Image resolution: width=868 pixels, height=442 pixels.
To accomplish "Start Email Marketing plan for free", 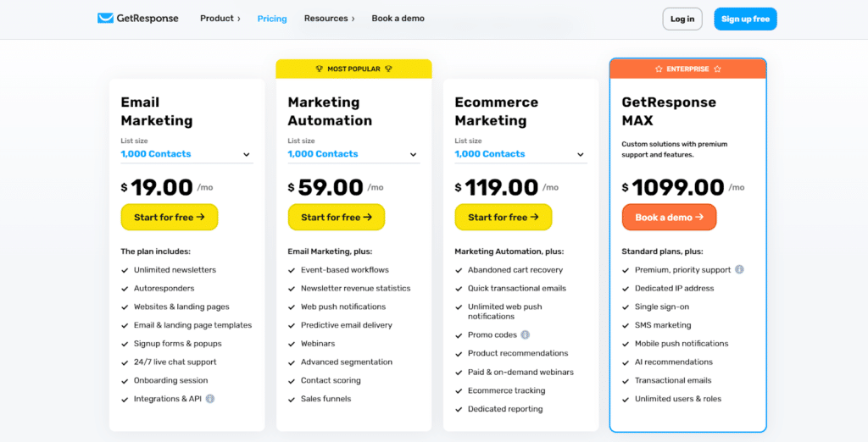I will tap(170, 218).
